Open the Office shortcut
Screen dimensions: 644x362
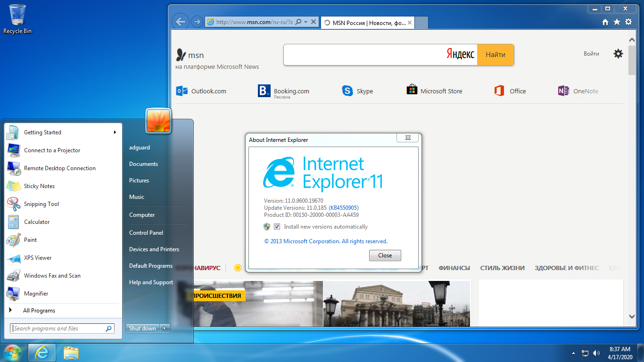click(x=510, y=91)
